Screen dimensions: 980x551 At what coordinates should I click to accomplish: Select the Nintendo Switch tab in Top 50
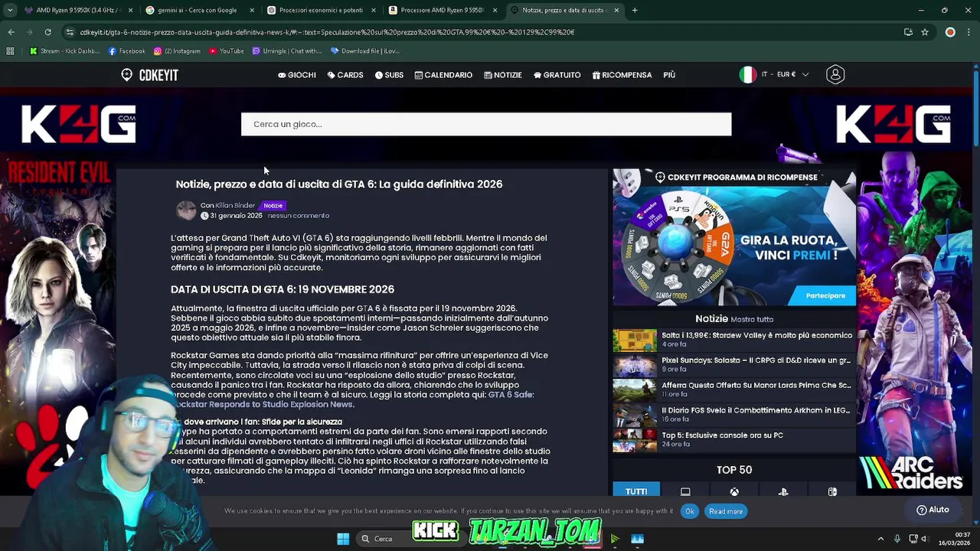[x=832, y=491]
